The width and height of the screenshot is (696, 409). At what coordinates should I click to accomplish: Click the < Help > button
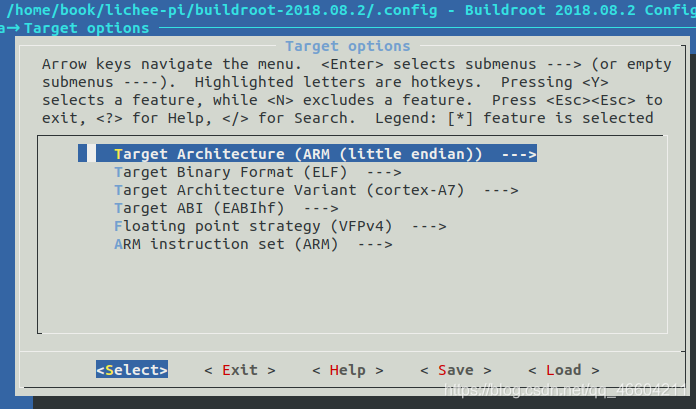click(x=348, y=370)
